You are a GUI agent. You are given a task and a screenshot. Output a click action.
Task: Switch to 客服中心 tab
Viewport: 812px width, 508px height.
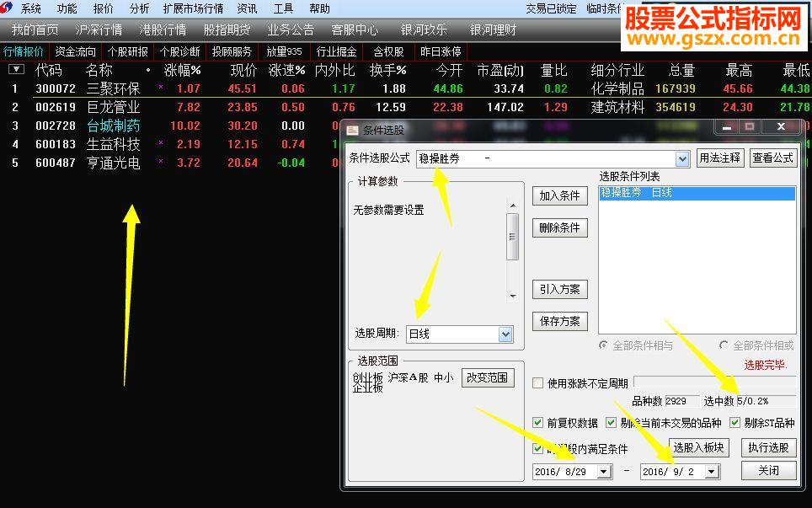tap(355, 30)
